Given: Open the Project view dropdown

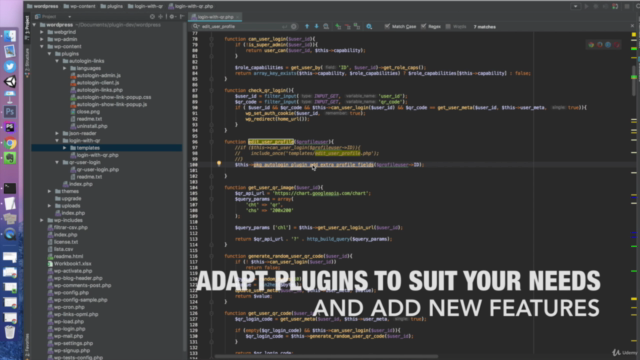Looking at the screenshot, I should tap(69, 17).
